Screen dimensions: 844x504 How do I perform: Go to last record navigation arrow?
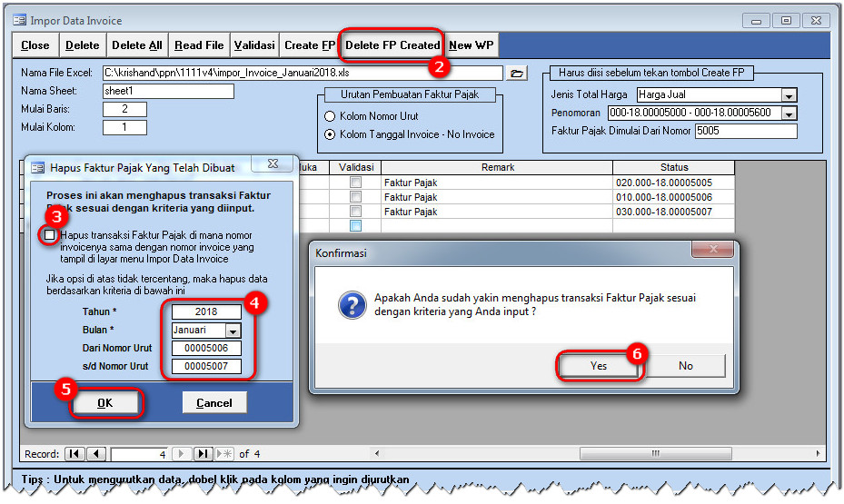tap(203, 453)
